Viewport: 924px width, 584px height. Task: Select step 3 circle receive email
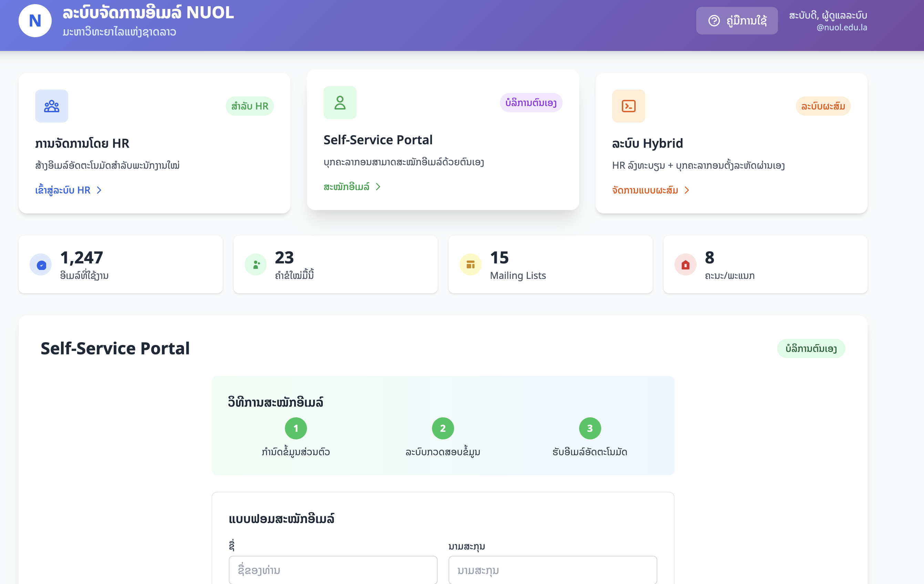tap(590, 428)
